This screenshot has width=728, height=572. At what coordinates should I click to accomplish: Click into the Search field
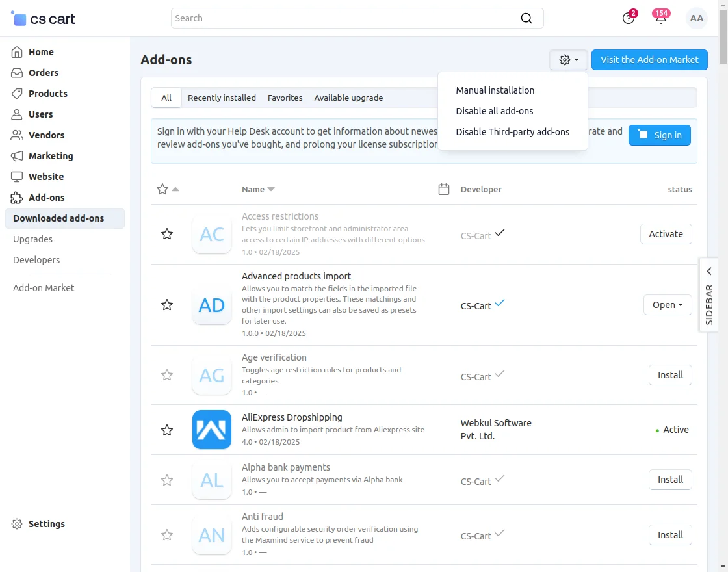click(344, 18)
